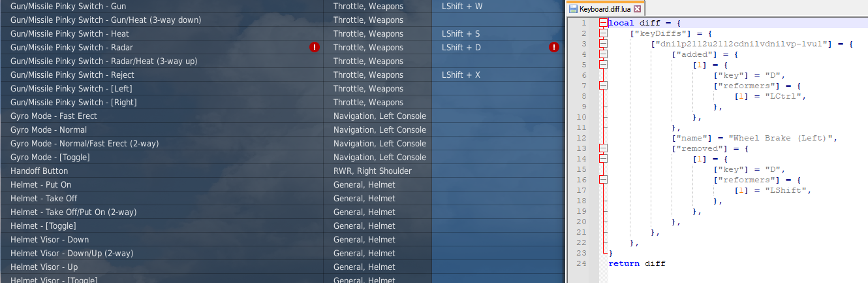
Task: Click red warning icon after LShift + D binding
Action: (554, 47)
